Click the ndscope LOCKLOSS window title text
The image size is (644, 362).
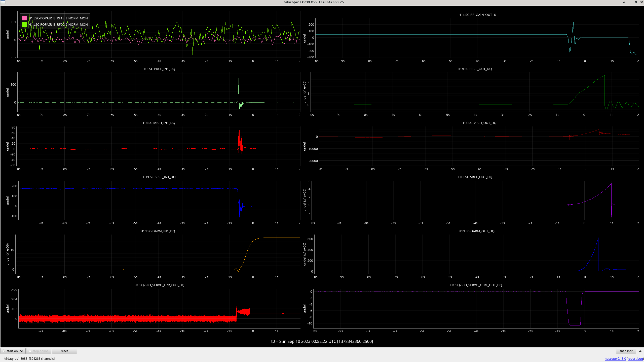click(314, 2)
